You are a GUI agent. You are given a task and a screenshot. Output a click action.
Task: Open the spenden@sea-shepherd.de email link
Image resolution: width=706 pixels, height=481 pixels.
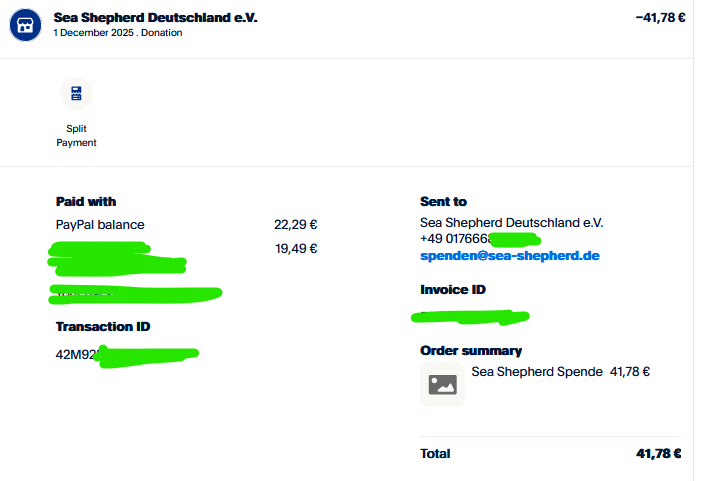tap(510, 256)
